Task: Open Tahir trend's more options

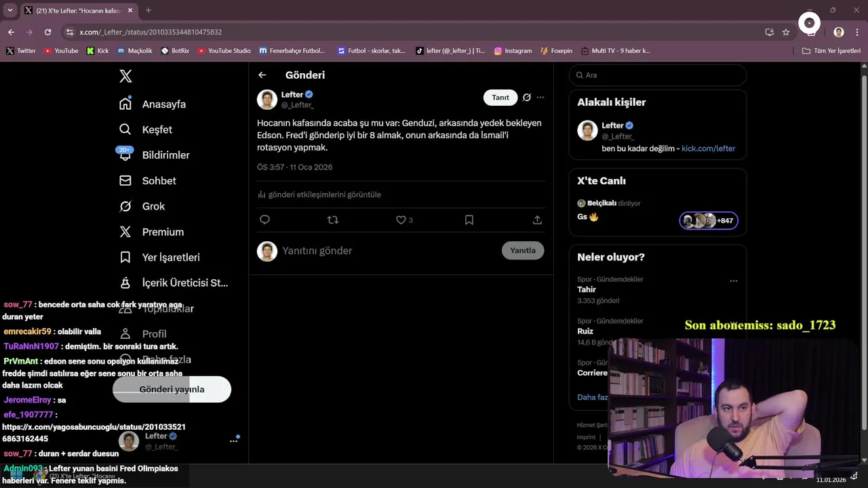Action: click(733, 281)
